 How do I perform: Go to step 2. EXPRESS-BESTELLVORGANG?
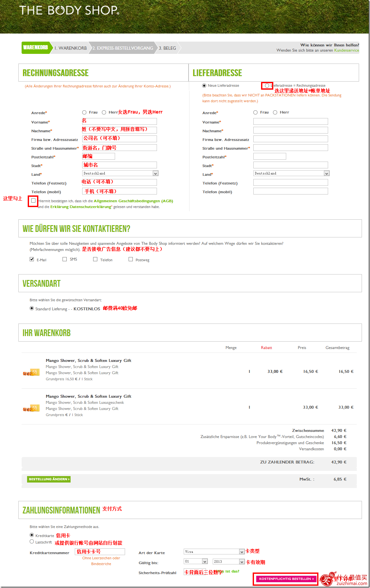tap(123, 48)
